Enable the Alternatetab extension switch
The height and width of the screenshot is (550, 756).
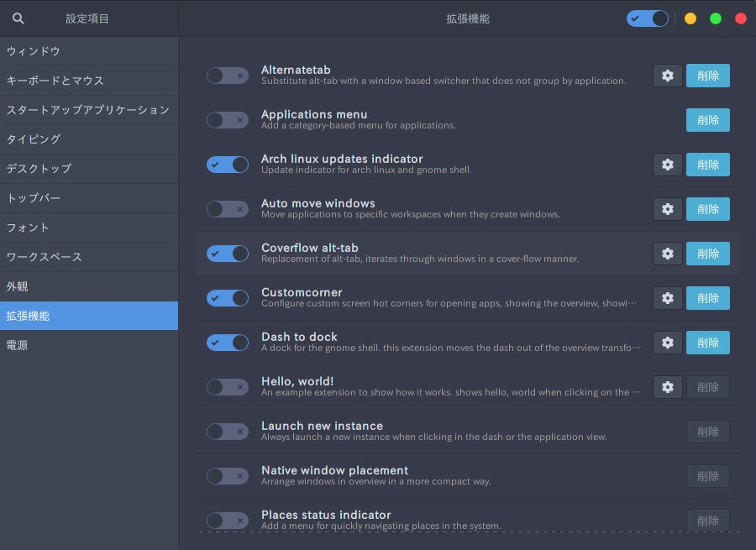(228, 76)
